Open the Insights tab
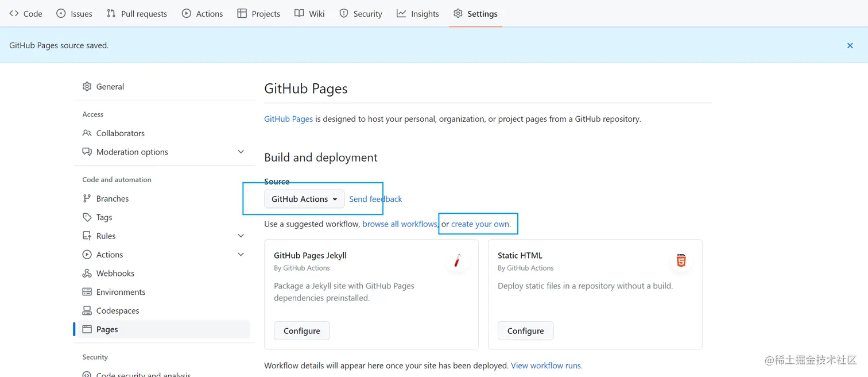Screen dimensions: 868x377 (418, 14)
